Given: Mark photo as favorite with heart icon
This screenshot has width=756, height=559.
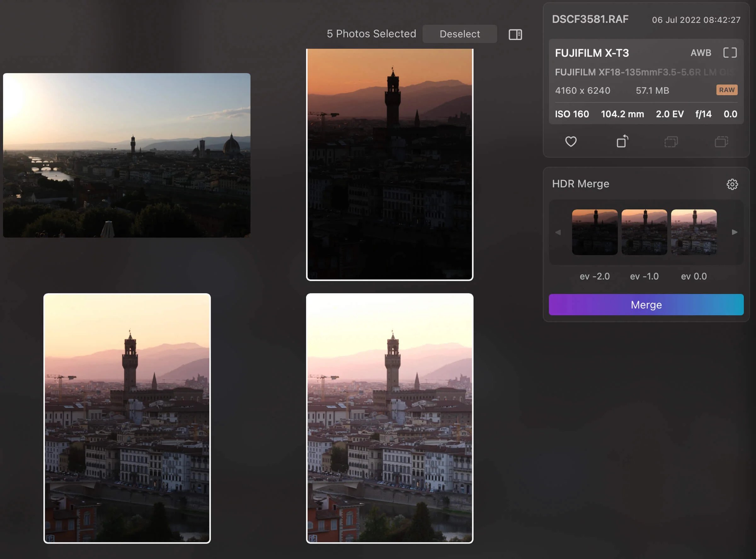Looking at the screenshot, I should pos(571,141).
